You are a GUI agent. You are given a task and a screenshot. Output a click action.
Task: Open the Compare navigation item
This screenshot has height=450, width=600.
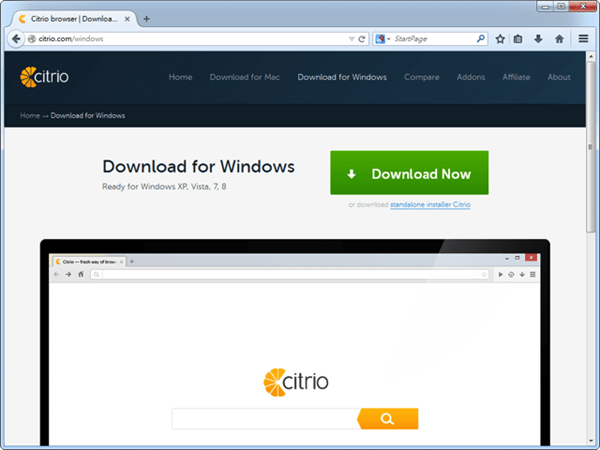click(422, 77)
